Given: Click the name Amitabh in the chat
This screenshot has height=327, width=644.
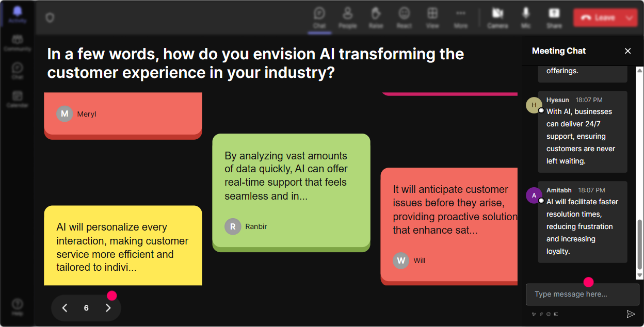Looking at the screenshot, I should (x=559, y=190).
